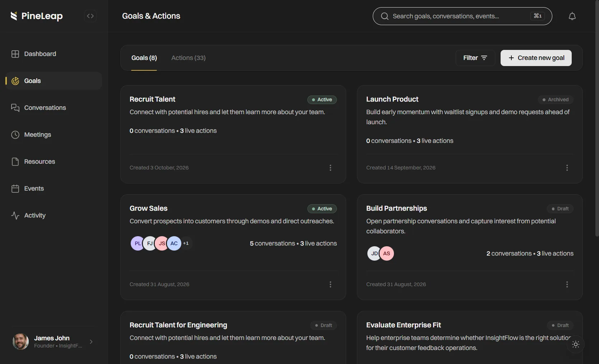Viewport: 599px width, 364px height.
Task: Click the FJ avatar on Grow Sales
Action: pos(150,243)
